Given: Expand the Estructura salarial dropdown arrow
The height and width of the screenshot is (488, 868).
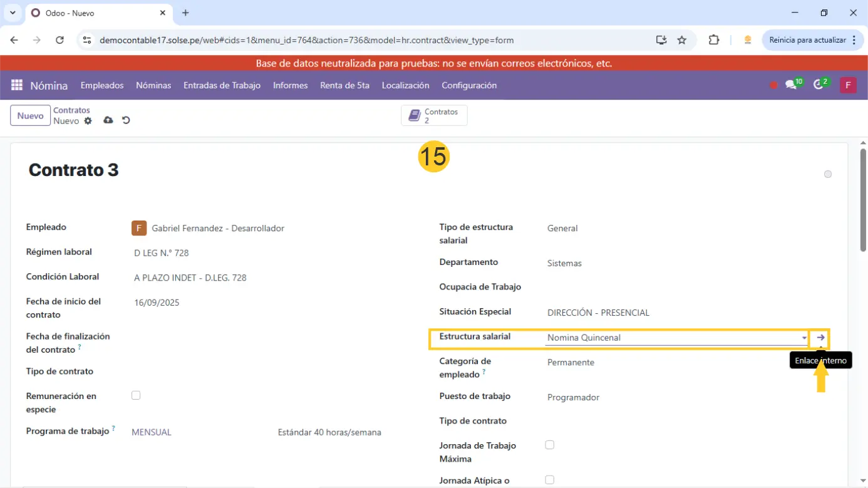Looking at the screenshot, I should pos(804,338).
